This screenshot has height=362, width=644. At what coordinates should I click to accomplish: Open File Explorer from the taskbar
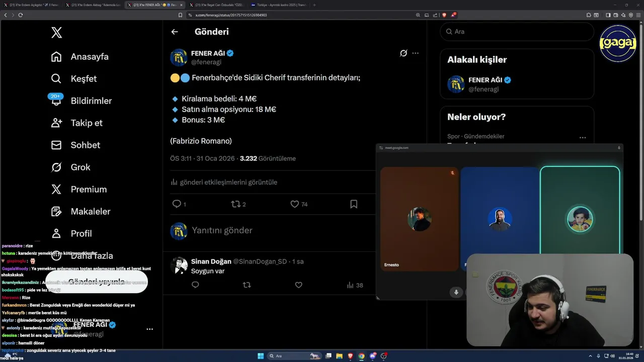(x=340, y=356)
